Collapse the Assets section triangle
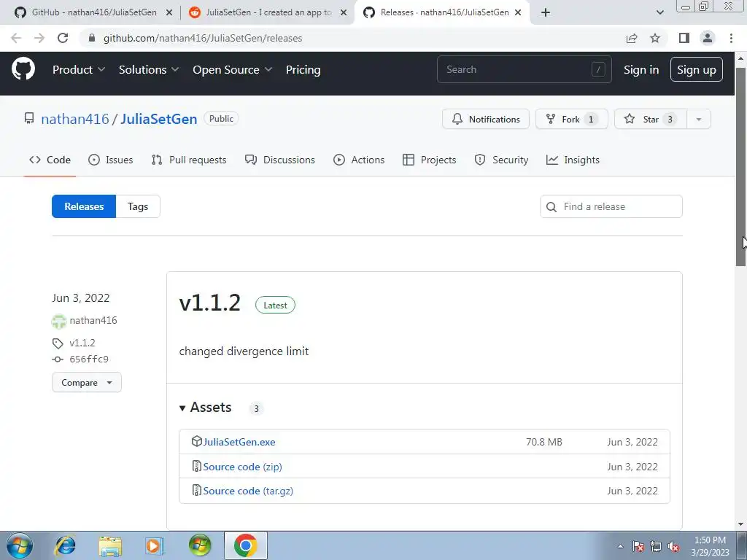 [182, 408]
